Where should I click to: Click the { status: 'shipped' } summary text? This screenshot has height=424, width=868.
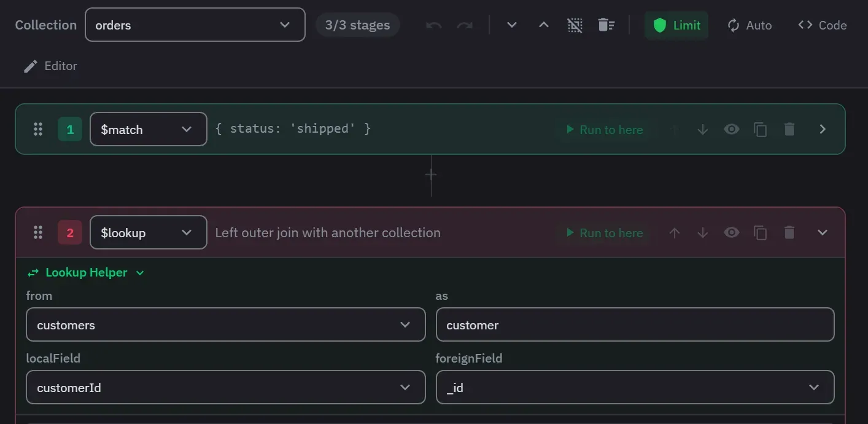click(293, 128)
